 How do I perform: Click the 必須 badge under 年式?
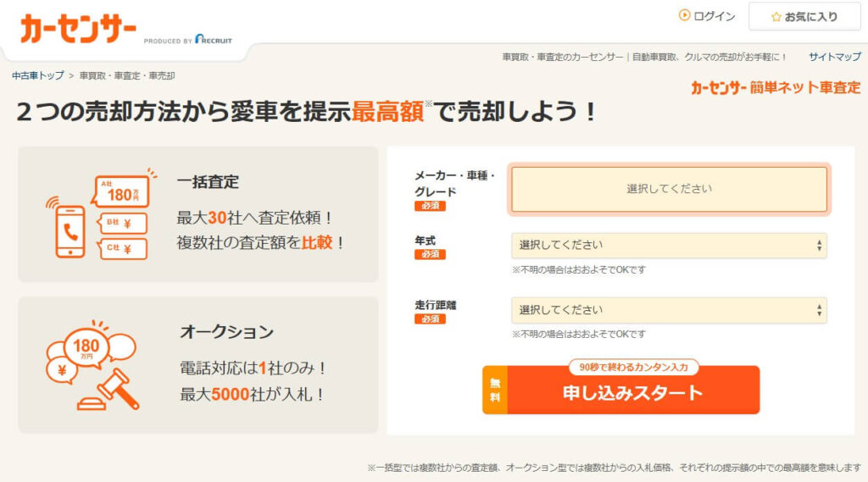click(430, 254)
